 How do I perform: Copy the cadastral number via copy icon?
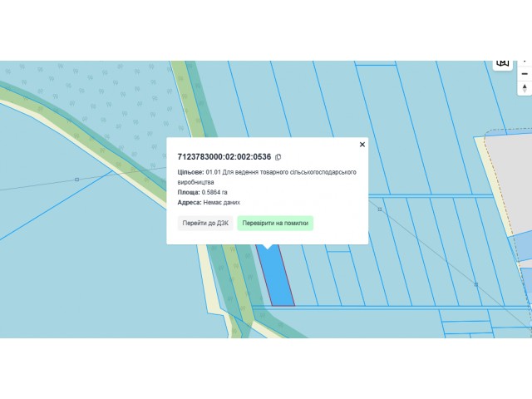click(x=278, y=156)
